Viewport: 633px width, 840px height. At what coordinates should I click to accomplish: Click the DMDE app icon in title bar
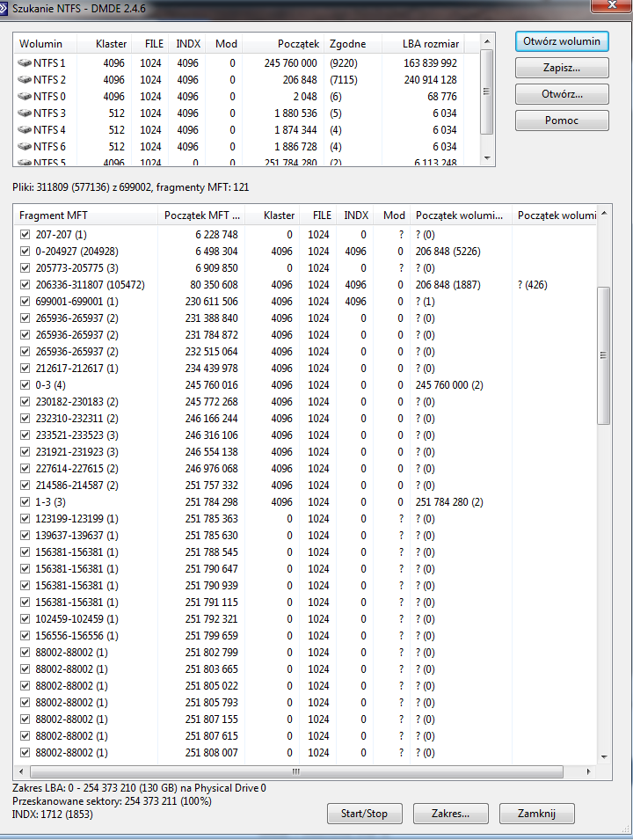4,8
